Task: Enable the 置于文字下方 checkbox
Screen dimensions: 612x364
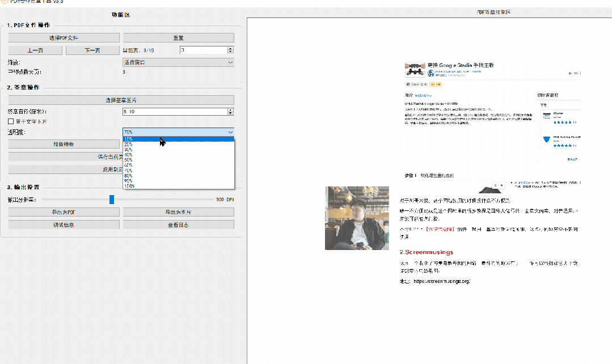Action: coord(11,121)
